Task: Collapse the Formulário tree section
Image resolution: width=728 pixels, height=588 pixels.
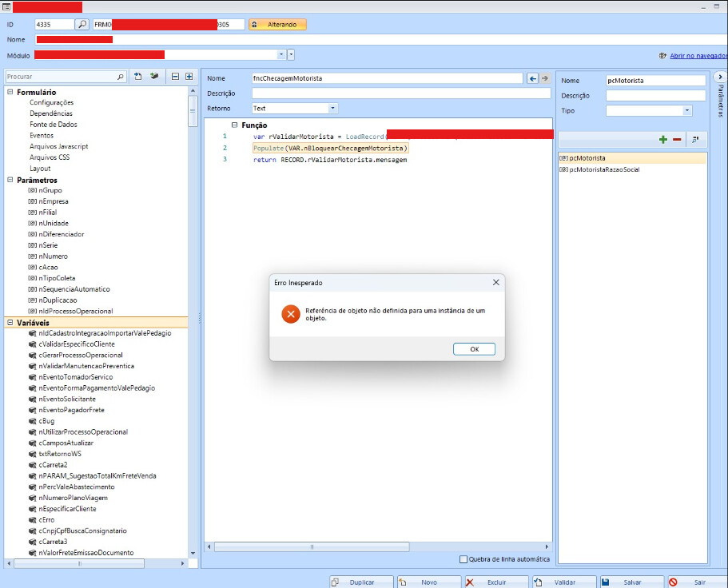Action: 10,93
